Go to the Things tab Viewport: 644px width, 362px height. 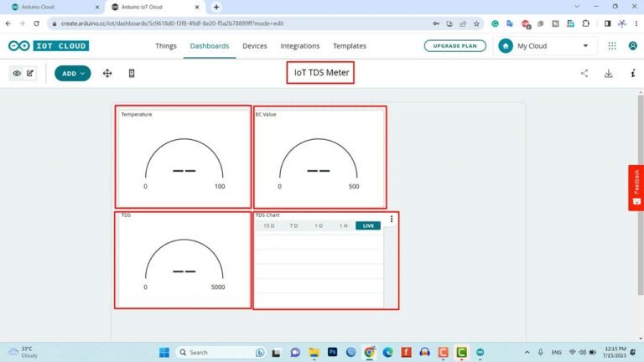tap(166, 46)
